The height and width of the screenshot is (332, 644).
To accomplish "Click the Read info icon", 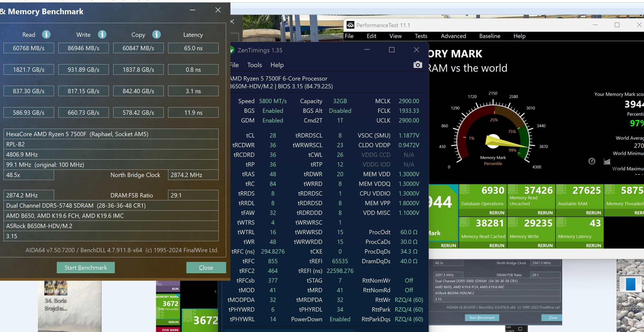I will coord(46,34).
